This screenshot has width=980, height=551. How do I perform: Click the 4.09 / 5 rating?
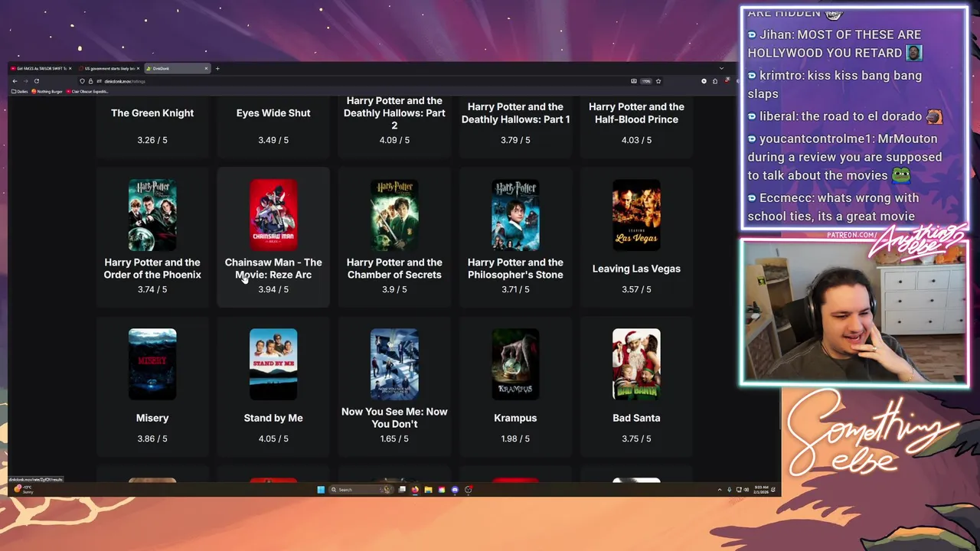[x=394, y=140]
